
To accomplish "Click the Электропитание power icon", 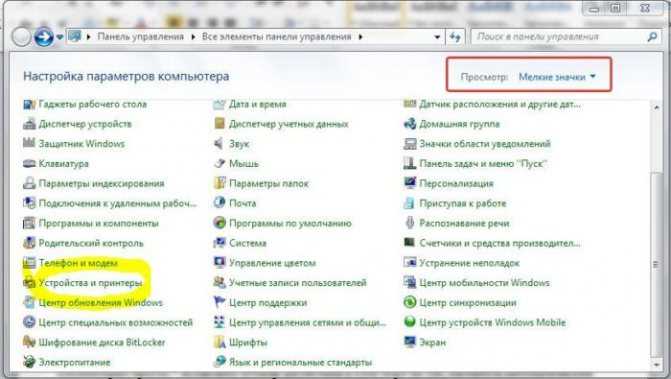I will pos(29,362).
